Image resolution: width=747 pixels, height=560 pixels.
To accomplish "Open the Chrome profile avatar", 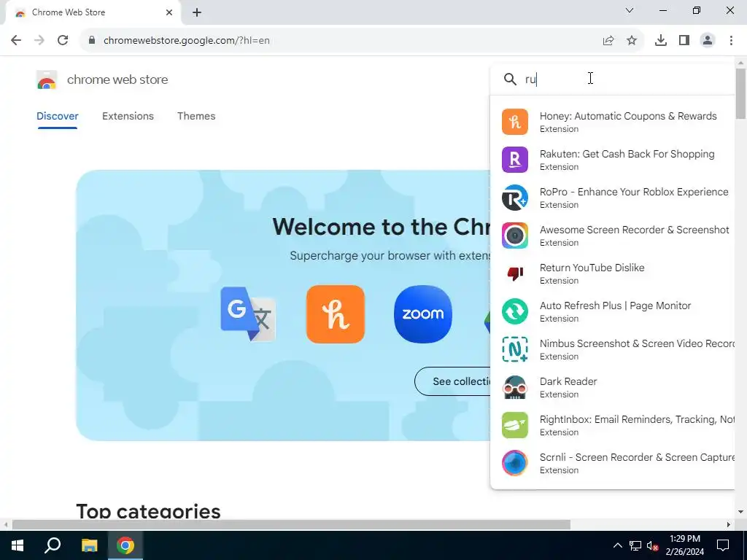I will click(x=708, y=41).
